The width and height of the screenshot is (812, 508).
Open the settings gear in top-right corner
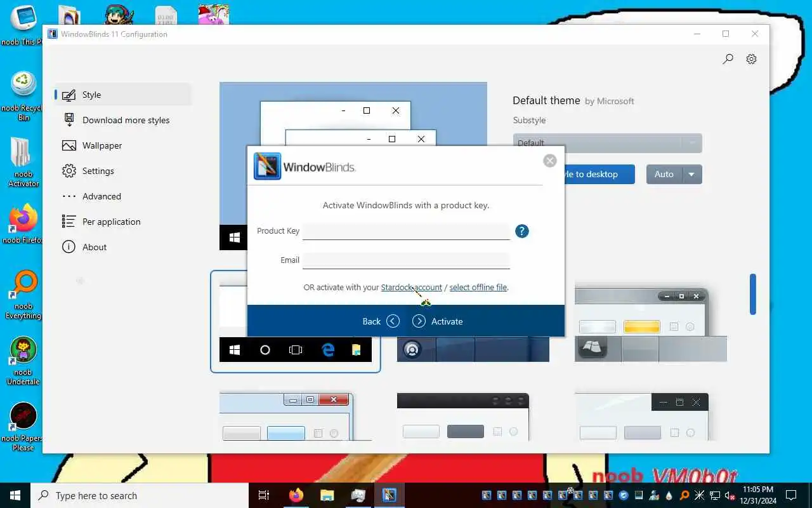click(x=751, y=59)
